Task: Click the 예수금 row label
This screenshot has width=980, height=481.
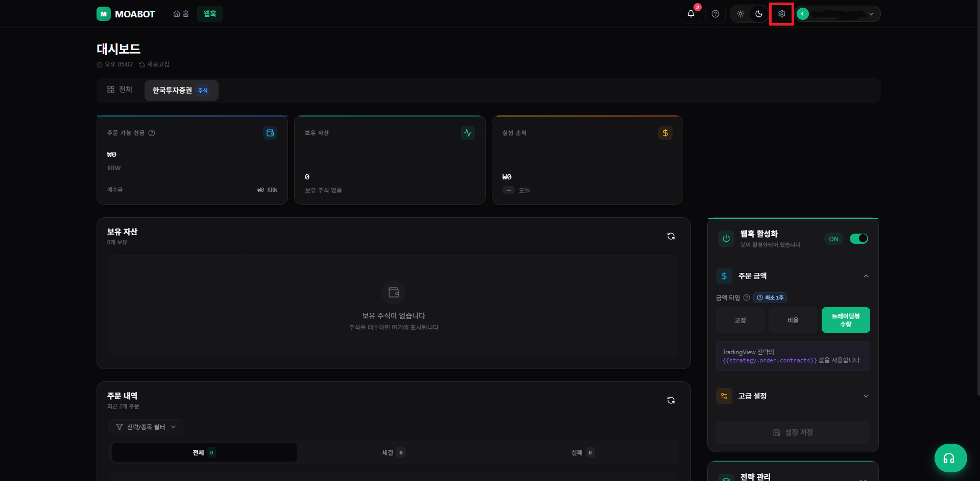Action: 115,190
